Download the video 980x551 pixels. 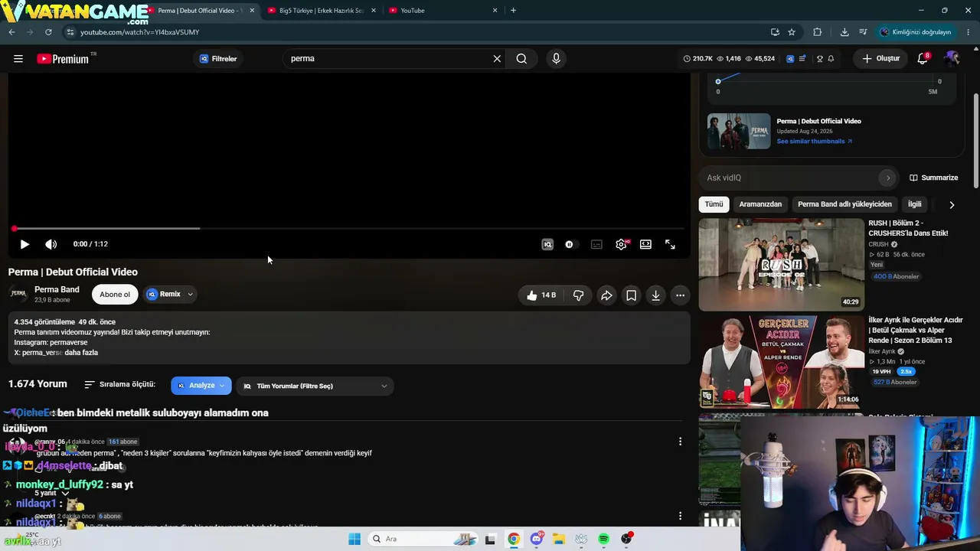[x=655, y=295]
